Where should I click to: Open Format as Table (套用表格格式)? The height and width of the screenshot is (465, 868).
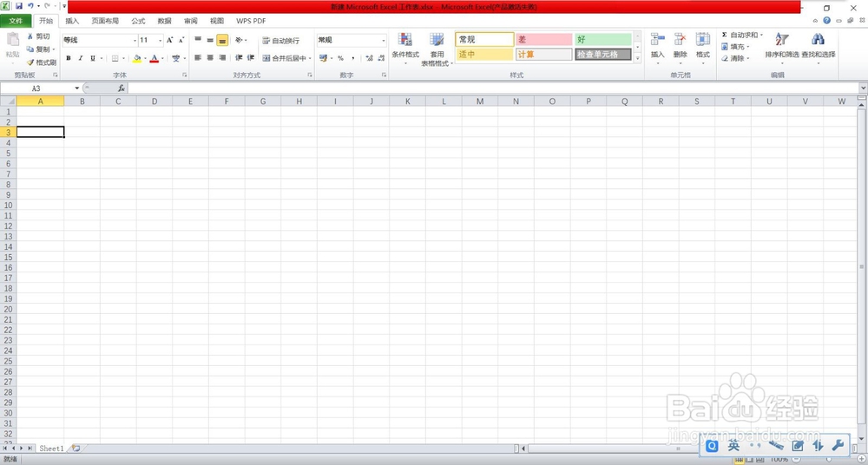click(x=437, y=49)
